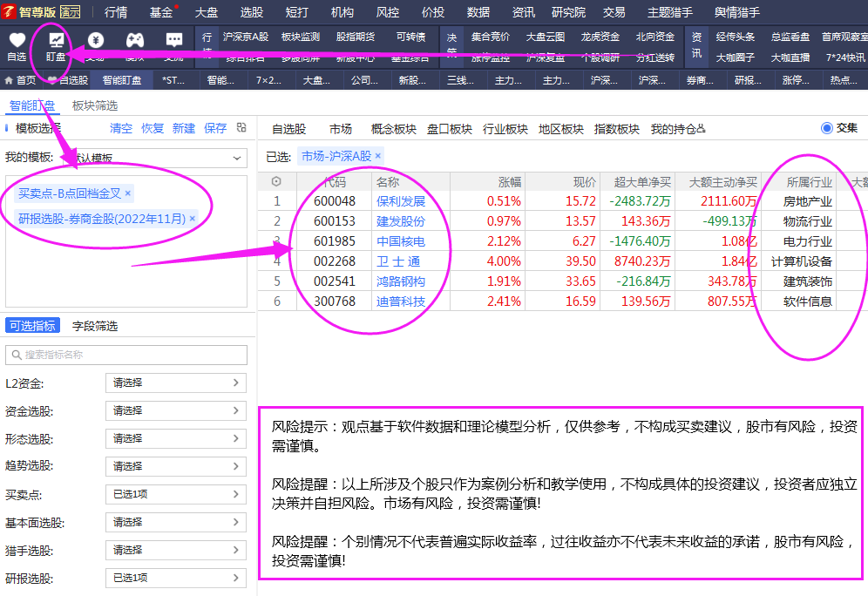Open stock 保利发展

pos(401,201)
